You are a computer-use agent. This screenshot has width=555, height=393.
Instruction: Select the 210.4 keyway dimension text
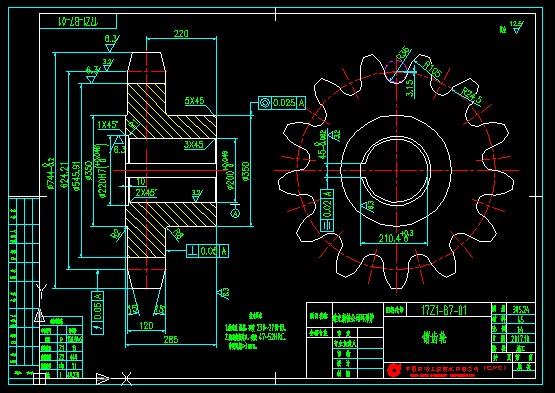[395, 237]
